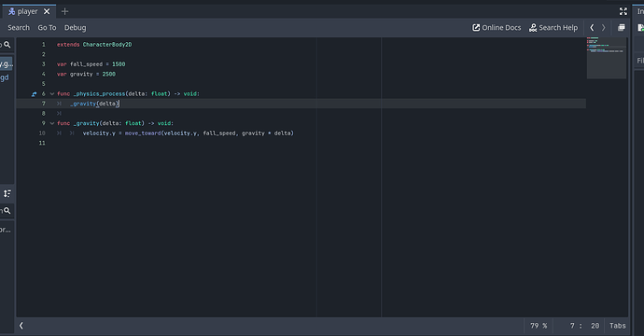
Task: Click the override signal icon on line 6
Action: (35, 94)
